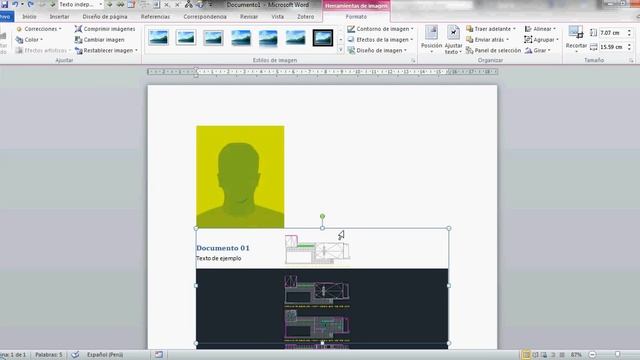The width and height of the screenshot is (640, 360).
Task: Open Efectos de la imagen dropdown
Action: 380,40
